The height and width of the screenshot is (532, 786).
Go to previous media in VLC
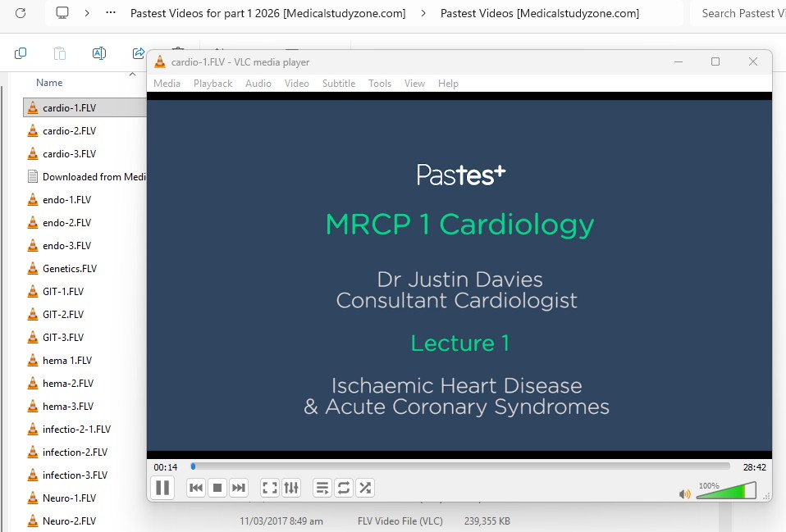196,488
